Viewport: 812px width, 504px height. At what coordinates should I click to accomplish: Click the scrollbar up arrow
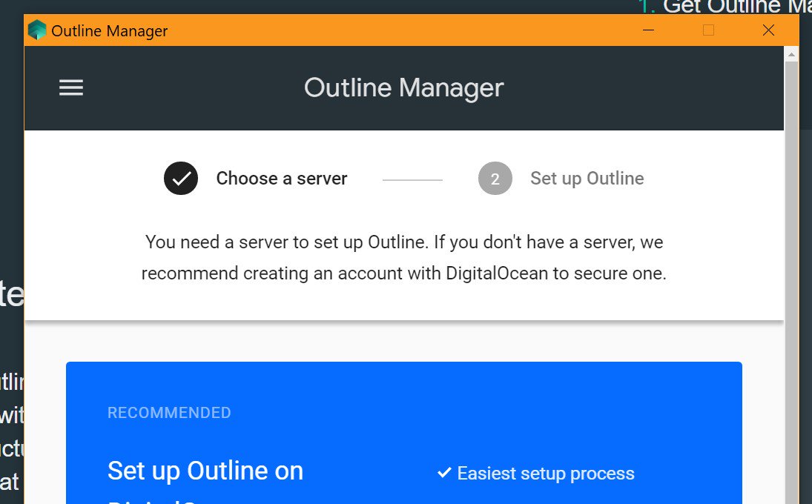[791, 54]
